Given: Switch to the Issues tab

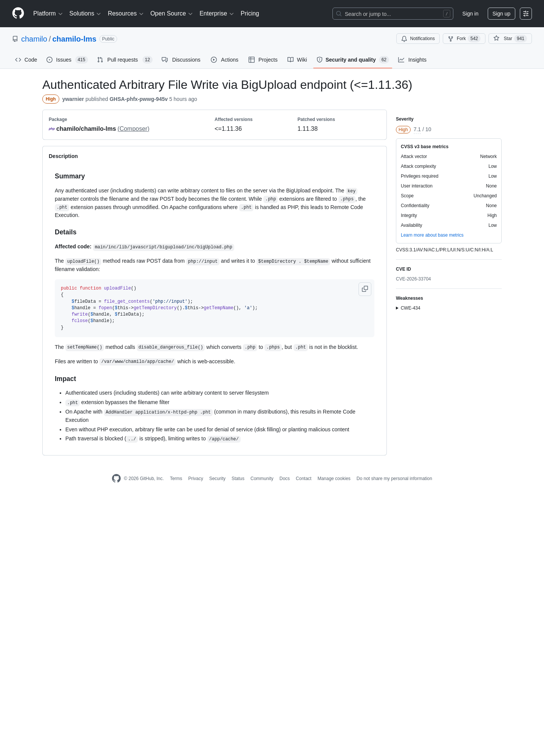Looking at the screenshot, I should tap(67, 60).
